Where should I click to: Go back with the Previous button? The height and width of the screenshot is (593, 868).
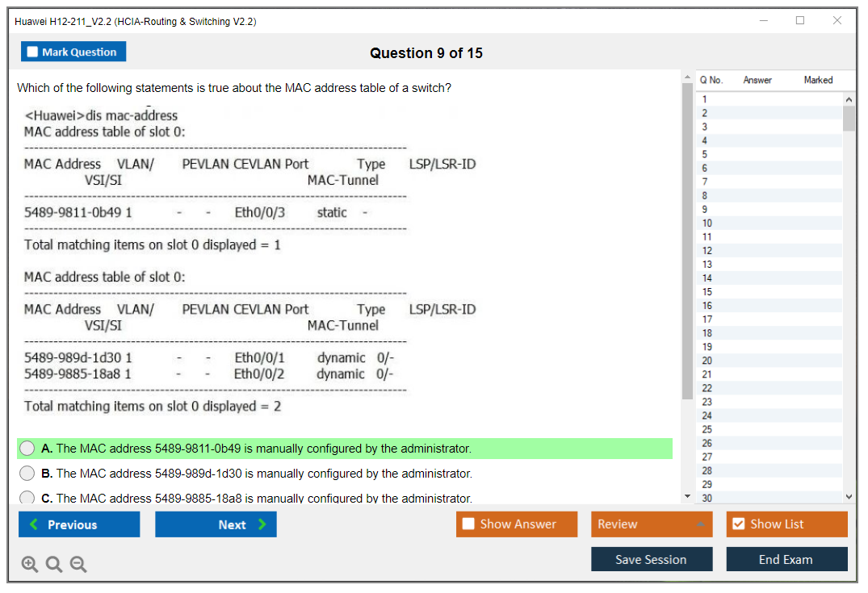point(79,524)
